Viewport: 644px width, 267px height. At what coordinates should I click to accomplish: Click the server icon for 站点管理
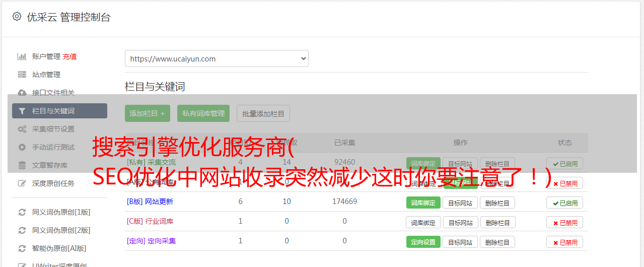[x=22, y=75]
